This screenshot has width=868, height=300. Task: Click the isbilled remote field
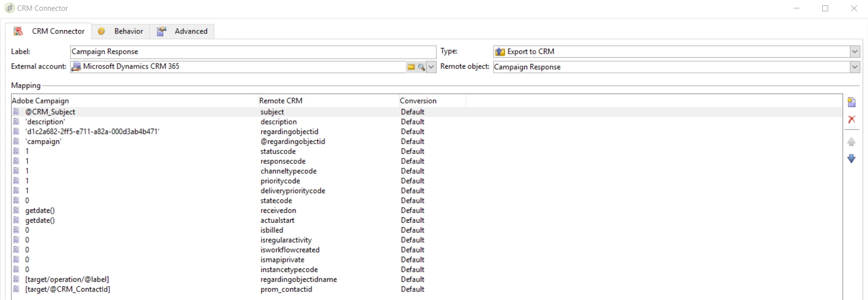tap(272, 230)
